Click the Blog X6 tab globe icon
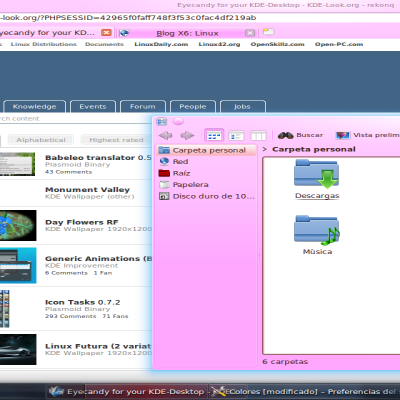The height and width of the screenshot is (400, 400). tap(124, 33)
